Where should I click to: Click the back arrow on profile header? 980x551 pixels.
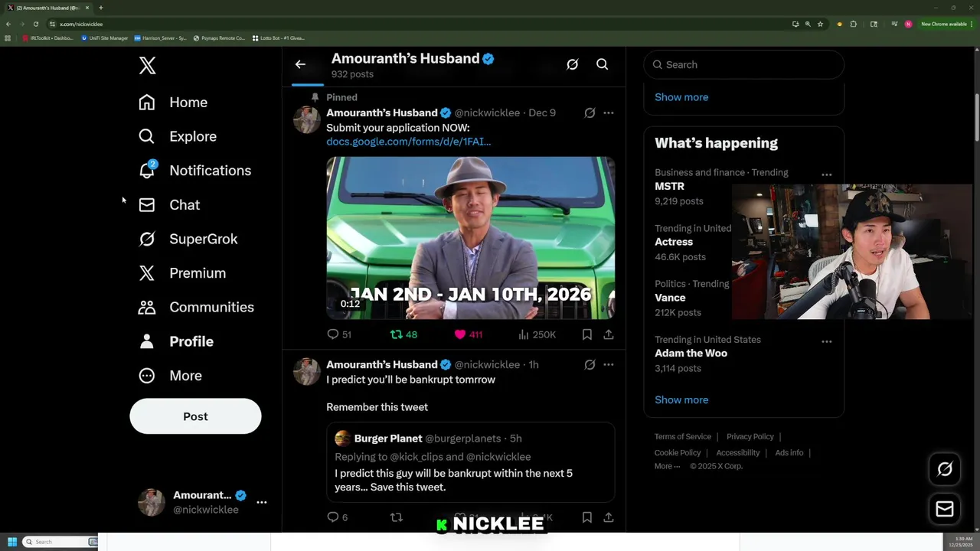pyautogui.click(x=300, y=64)
